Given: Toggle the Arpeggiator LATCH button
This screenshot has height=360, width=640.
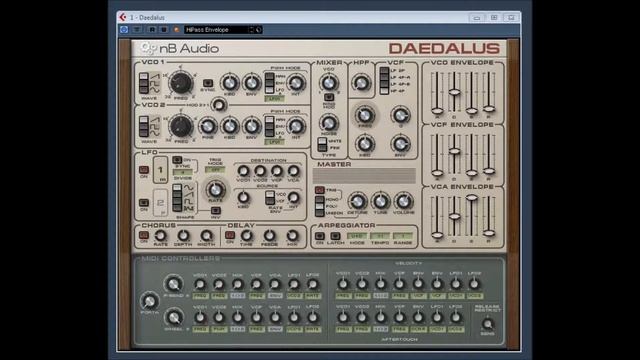Looking at the screenshot, I should [x=335, y=236].
